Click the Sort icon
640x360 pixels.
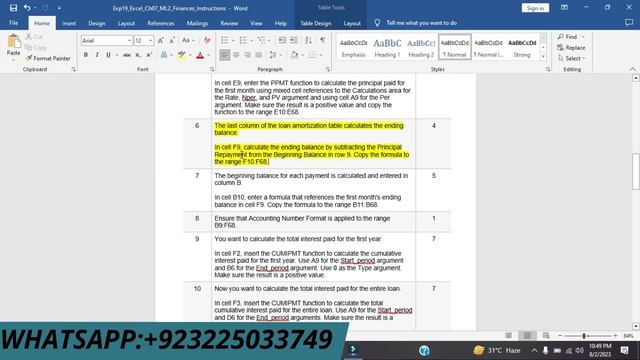point(308,40)
